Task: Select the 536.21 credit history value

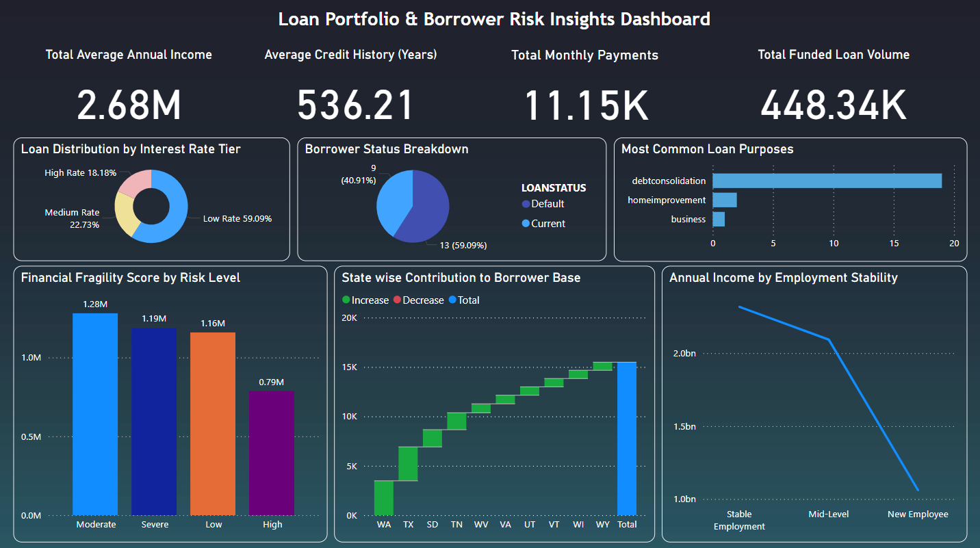Action: [356, 106]
